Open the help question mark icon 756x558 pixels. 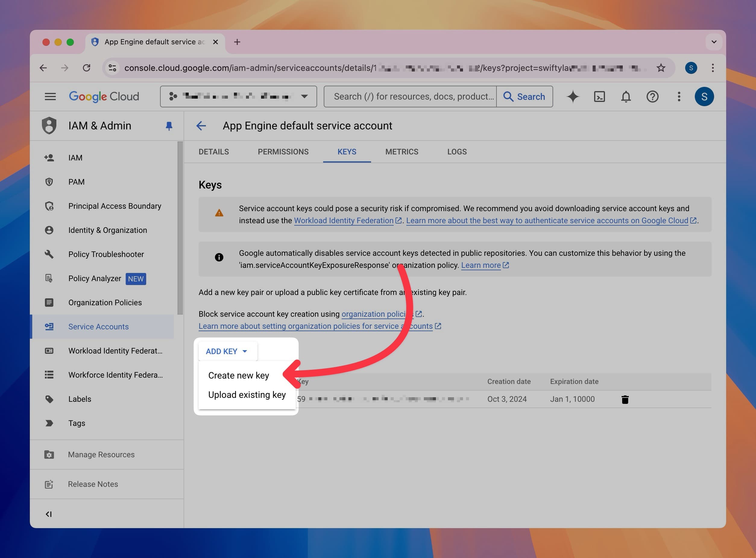(652, 97)
